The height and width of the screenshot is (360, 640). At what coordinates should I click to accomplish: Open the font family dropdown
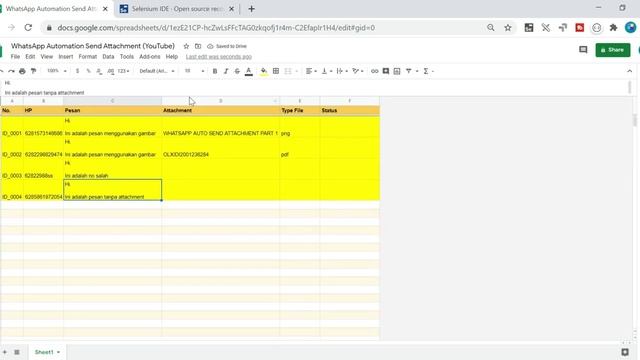coord(157,71)
